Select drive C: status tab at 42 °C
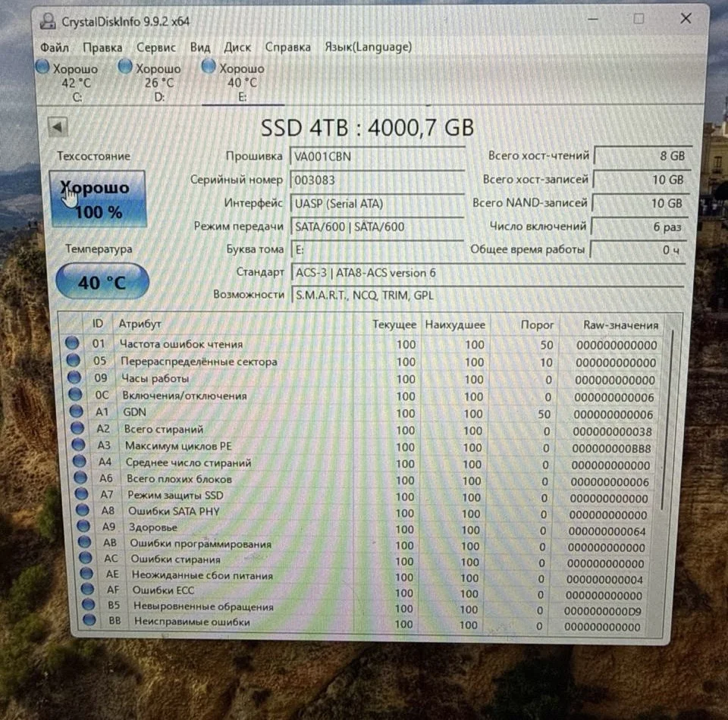The width and height of the screenshot is (728, 720). (68, 82)
